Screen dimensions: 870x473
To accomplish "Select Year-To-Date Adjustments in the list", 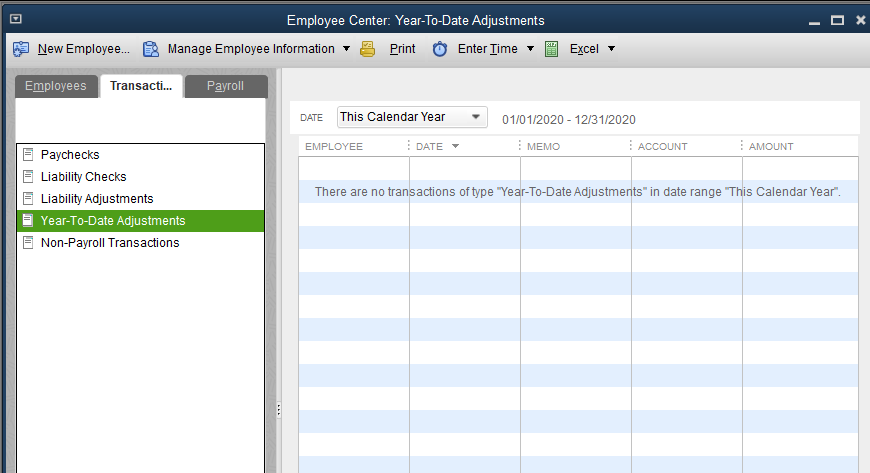I will coord(141,221).
